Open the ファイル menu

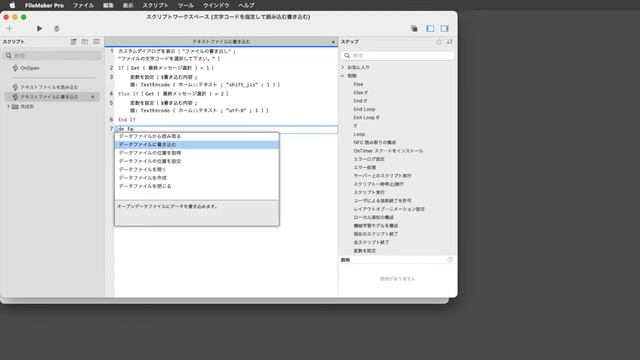(x=83, y=5)
